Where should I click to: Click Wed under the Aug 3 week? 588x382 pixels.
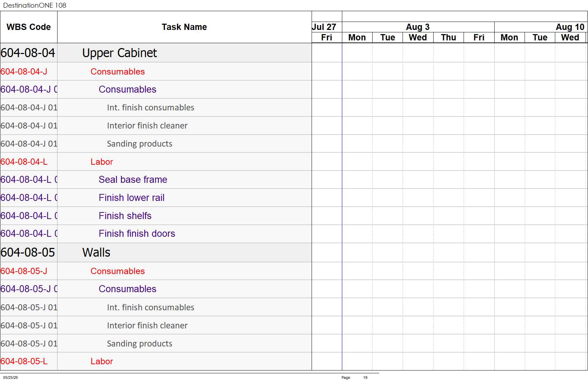tap(418, 38)
